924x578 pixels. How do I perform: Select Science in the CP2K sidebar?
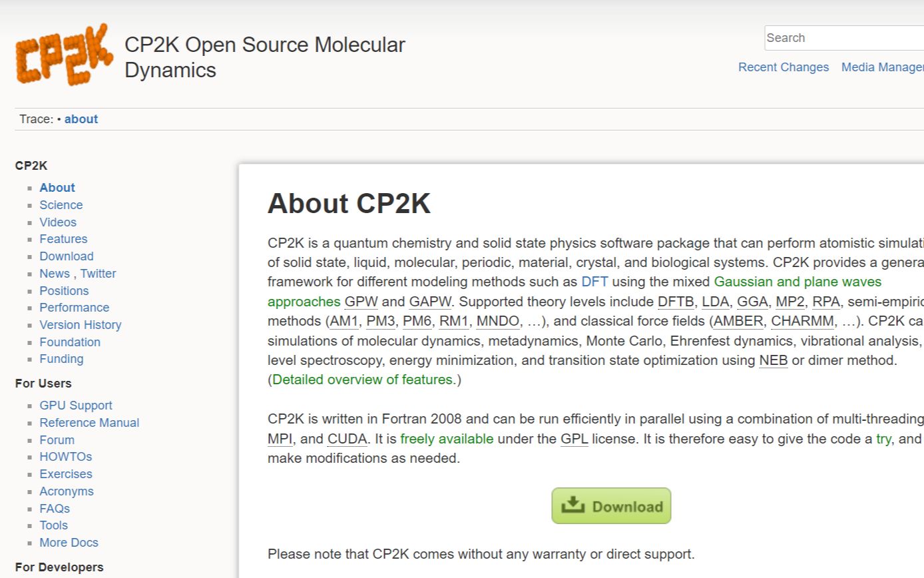[x=61, y=205]
